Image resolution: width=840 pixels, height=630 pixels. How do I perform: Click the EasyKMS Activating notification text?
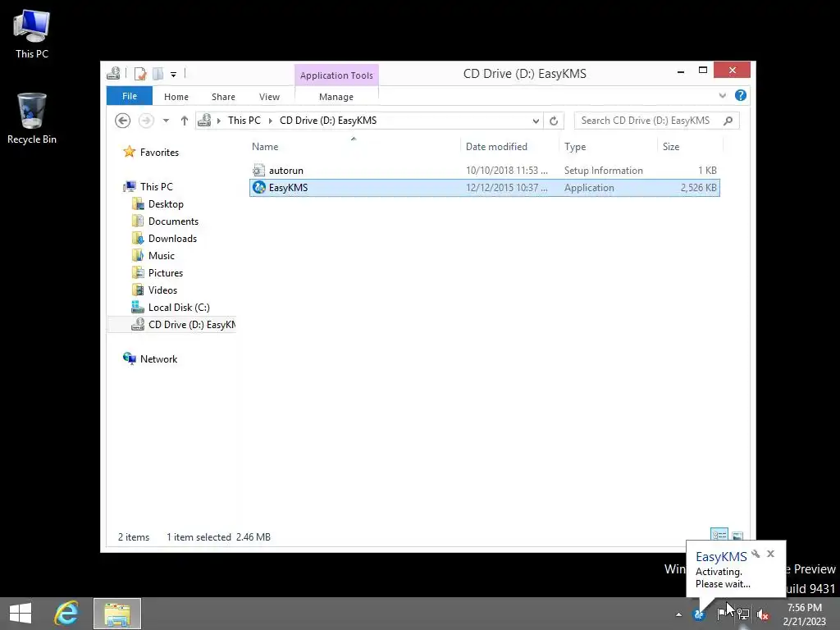[723, 578]
